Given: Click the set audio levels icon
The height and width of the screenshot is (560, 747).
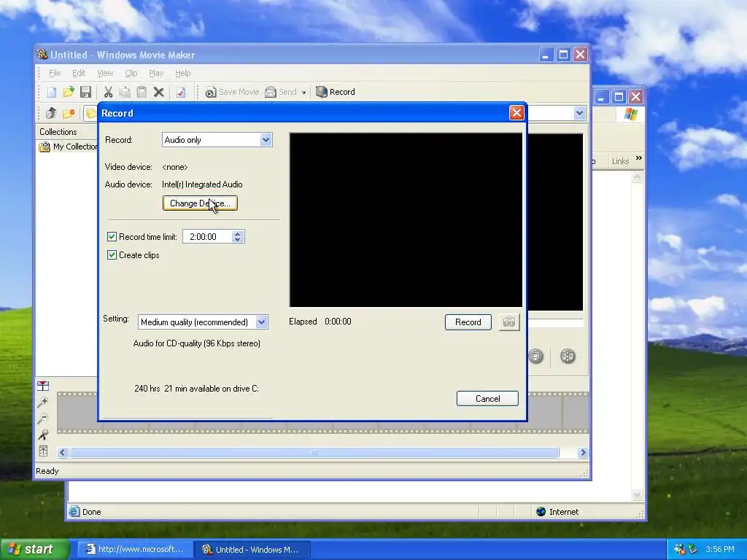Looking at the screenshot, I should (43, 451).
